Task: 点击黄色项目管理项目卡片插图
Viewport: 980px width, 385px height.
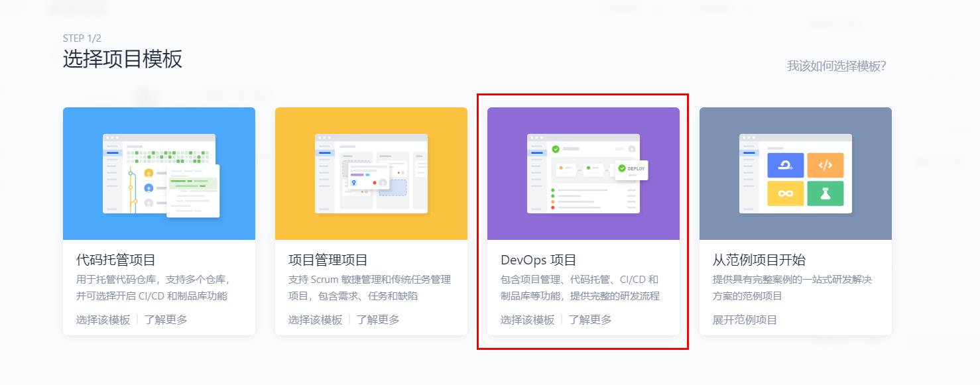Action: click(371, 174)
